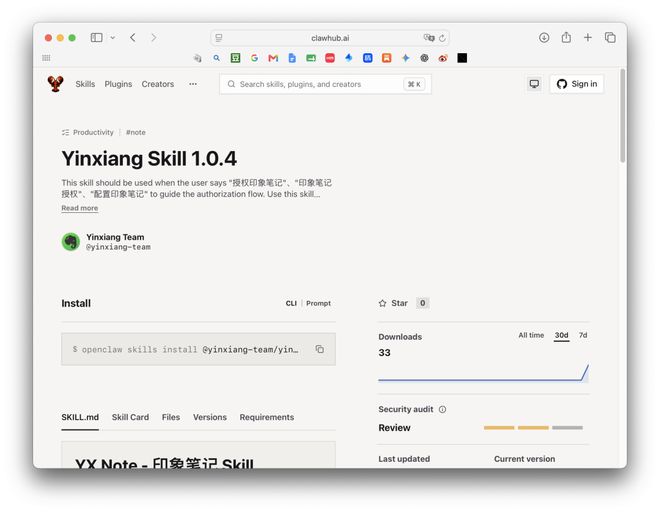This screenshot has width=660, height=512.
Task: Switch install mode to Prompt
Action: [x=318, y=303]
